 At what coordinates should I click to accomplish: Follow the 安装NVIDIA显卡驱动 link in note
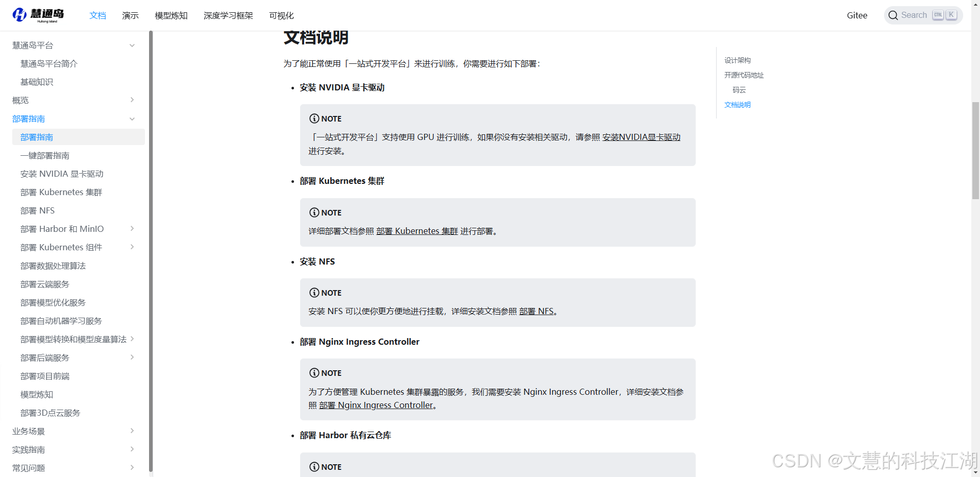click(x=641, y=137)
